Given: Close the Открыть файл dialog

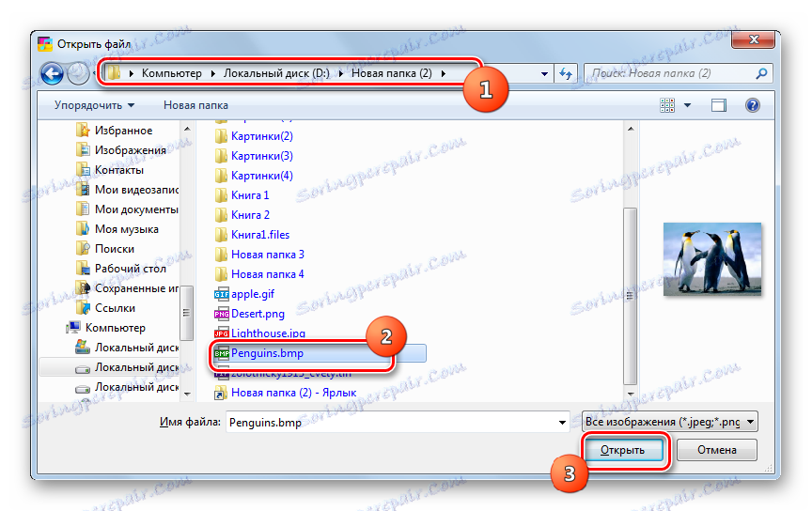Looking at the screenshot, I should (754, 39).
